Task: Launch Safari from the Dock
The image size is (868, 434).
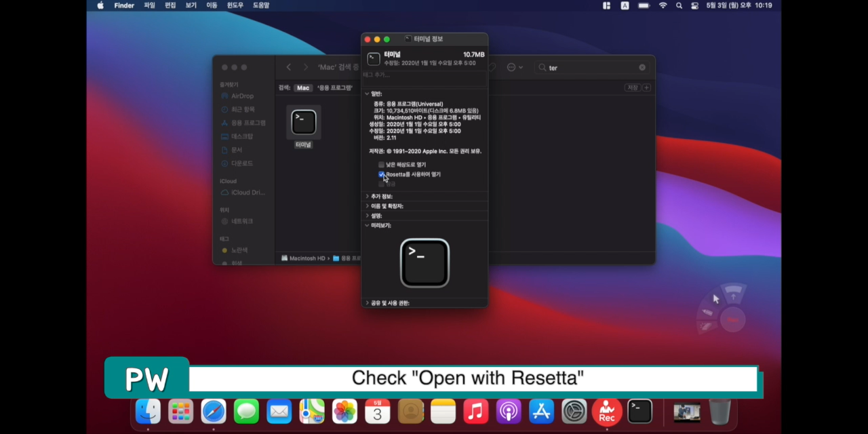Action: [x=214, y=411]
